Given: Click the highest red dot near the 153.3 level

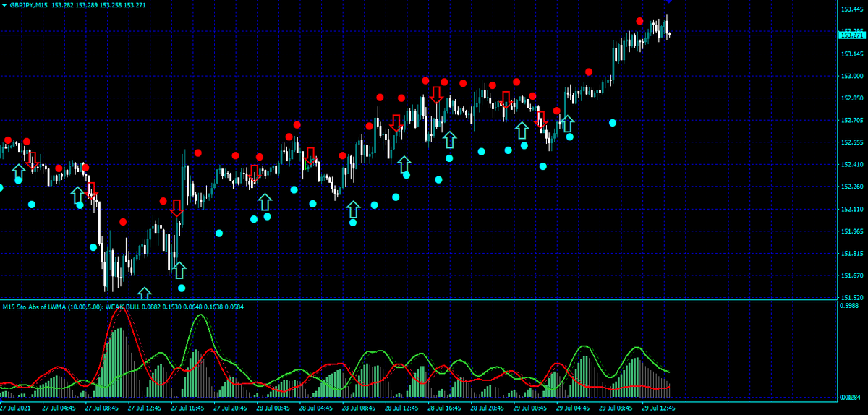Looking at the screenshot, I should point(639,21).
